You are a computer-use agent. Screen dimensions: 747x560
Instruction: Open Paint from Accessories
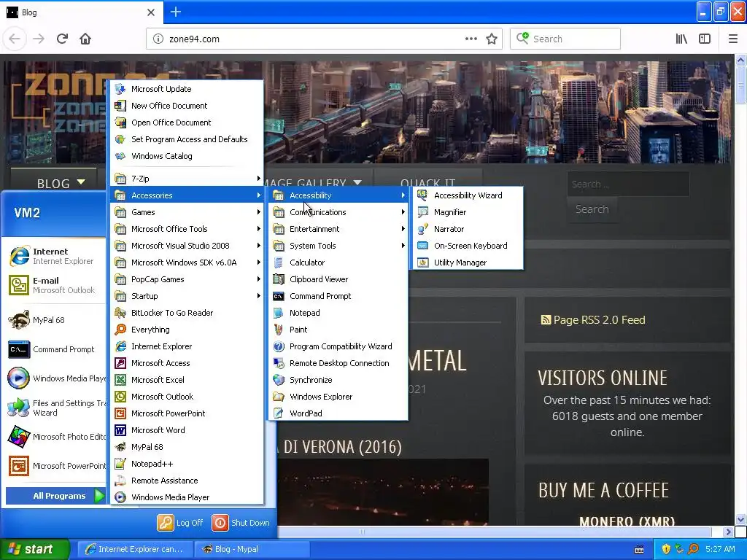[x=338, y=330]
